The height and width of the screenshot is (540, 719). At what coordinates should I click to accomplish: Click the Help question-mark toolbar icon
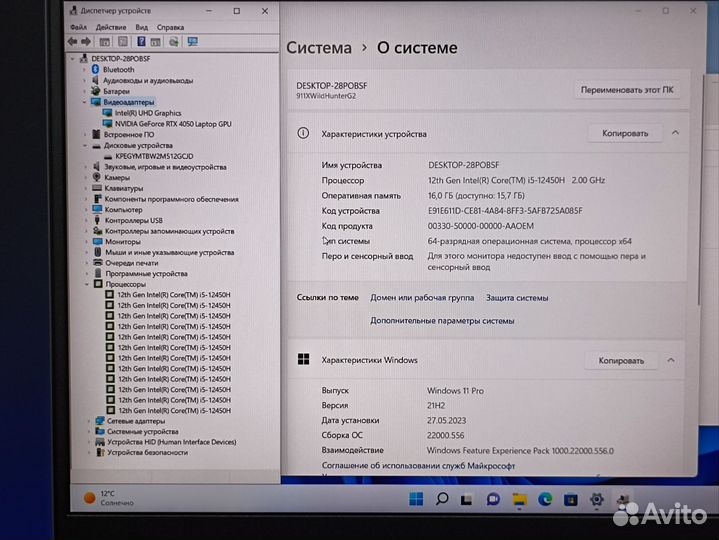click(141, 42)
